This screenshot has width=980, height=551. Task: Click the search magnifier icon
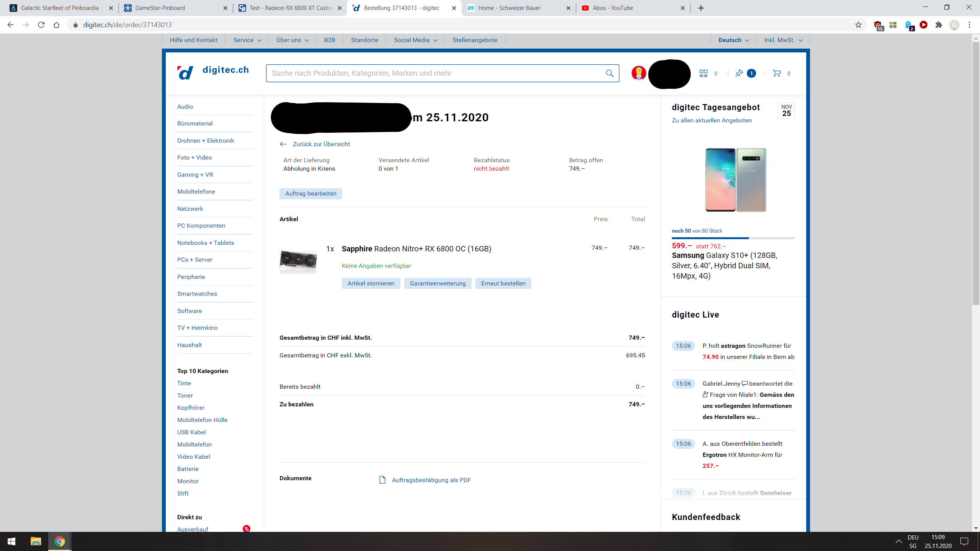[609, 73]
